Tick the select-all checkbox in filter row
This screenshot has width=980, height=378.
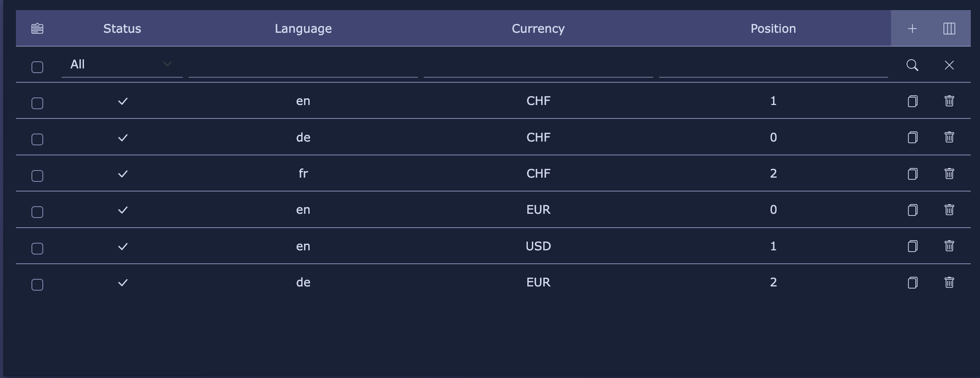click(x=37, y=67)
